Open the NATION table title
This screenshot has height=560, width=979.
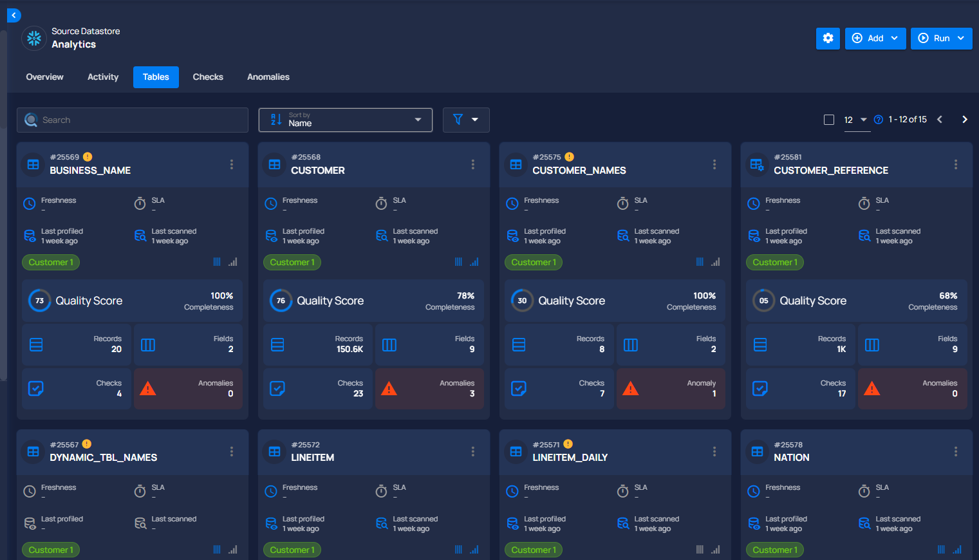792,458
